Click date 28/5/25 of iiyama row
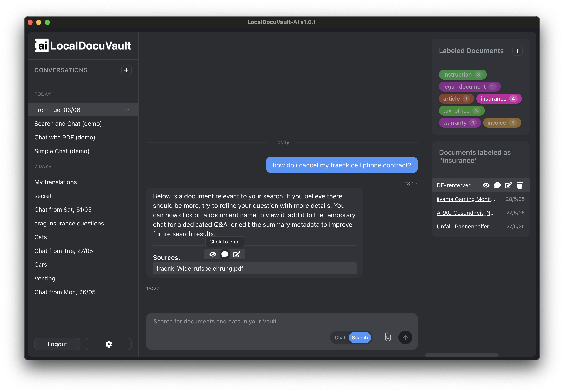 tap(515, 199)
